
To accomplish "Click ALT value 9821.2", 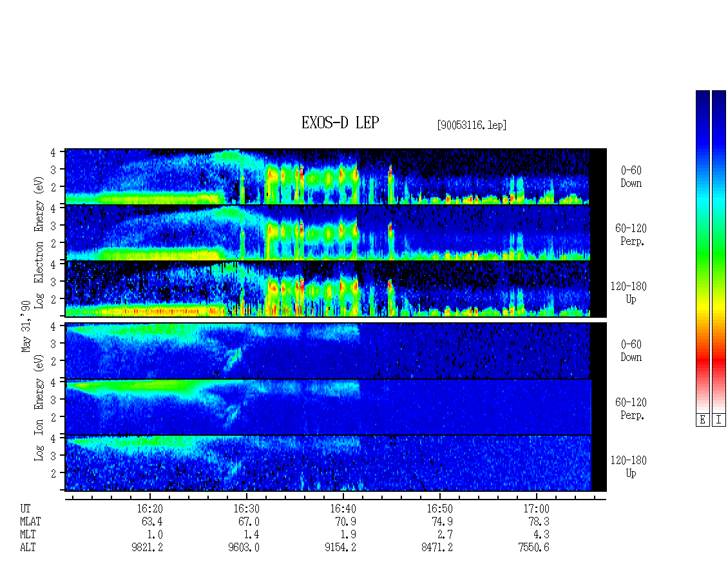I will coord(147,547).
